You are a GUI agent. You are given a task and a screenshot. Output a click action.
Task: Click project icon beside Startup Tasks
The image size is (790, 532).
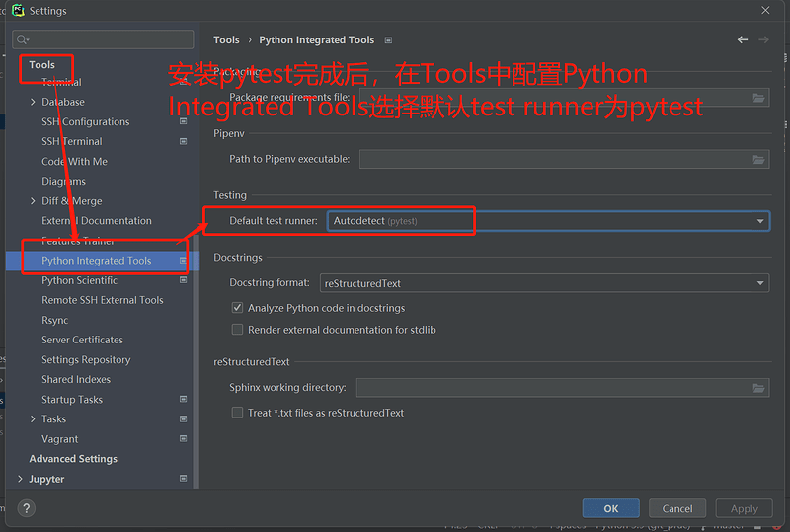(184, 399)
